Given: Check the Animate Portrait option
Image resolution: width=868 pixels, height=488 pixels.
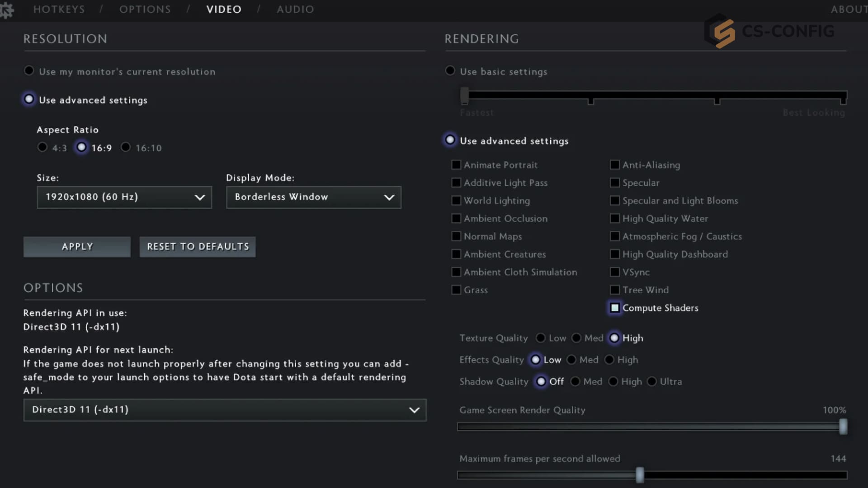Looking at the screenshot, I should pos(456,165).
